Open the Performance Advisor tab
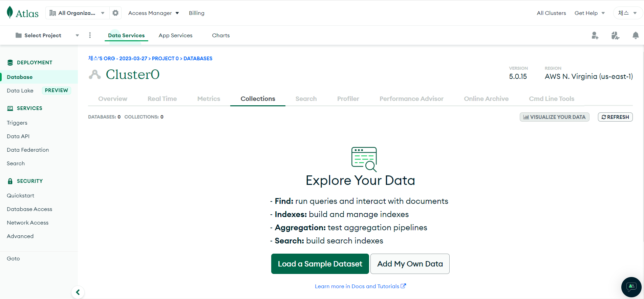Viewport: 644px width, 299px height. pos(411,99)
